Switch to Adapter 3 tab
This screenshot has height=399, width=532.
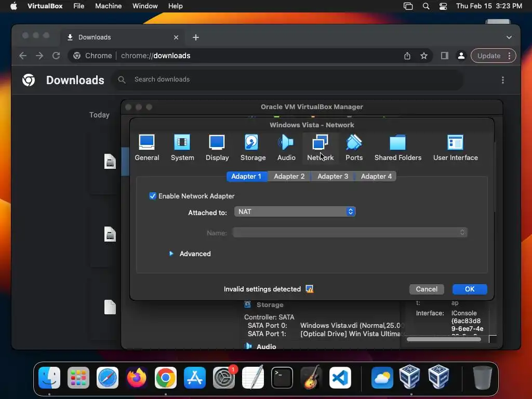click(x=332, y=177)
